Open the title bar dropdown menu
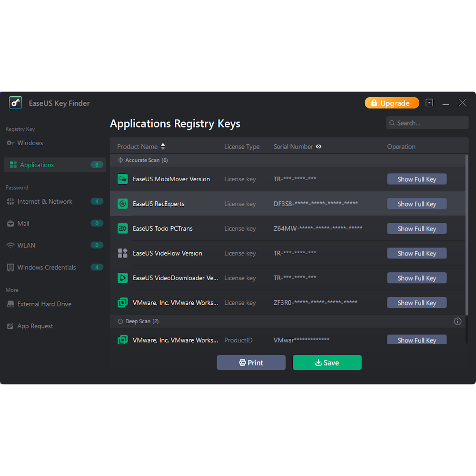 tap(429, 103)
